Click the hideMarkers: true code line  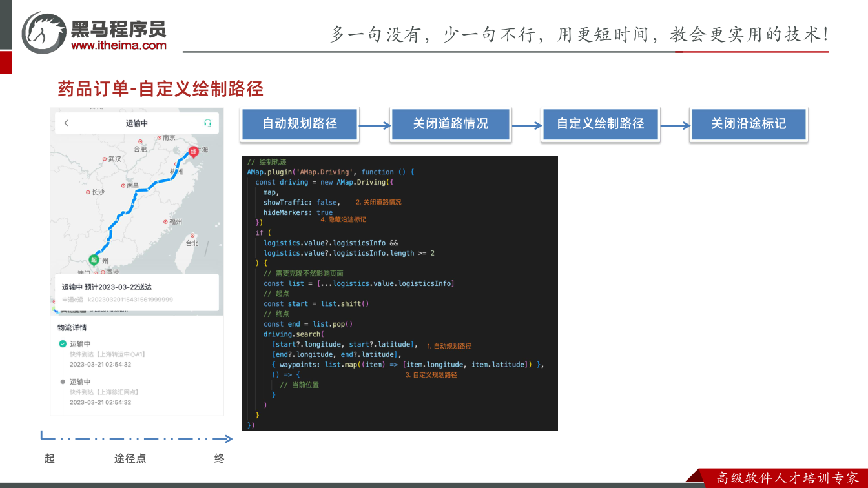click(298, 212)
